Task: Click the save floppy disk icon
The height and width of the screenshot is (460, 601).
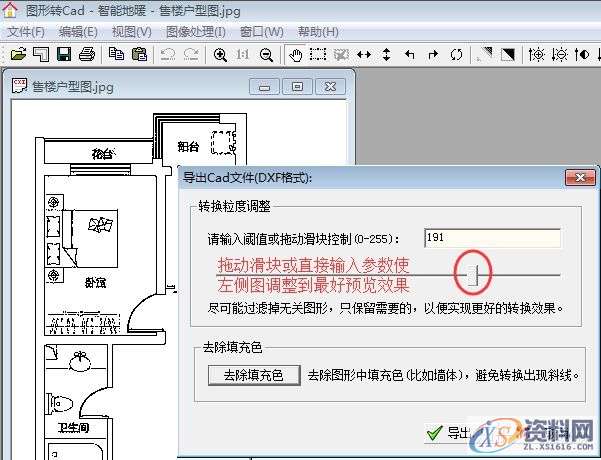Action: click(x=64, y=54)
